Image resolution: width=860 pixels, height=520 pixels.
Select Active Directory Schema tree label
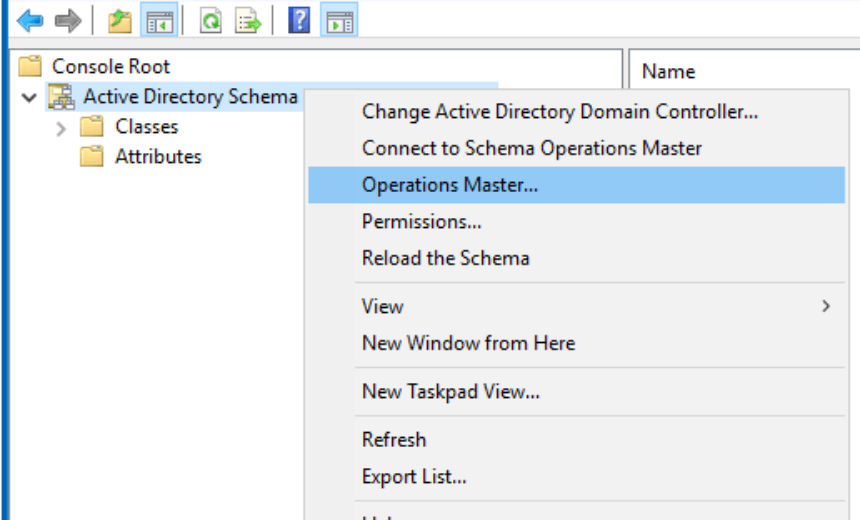coord(190,97)
